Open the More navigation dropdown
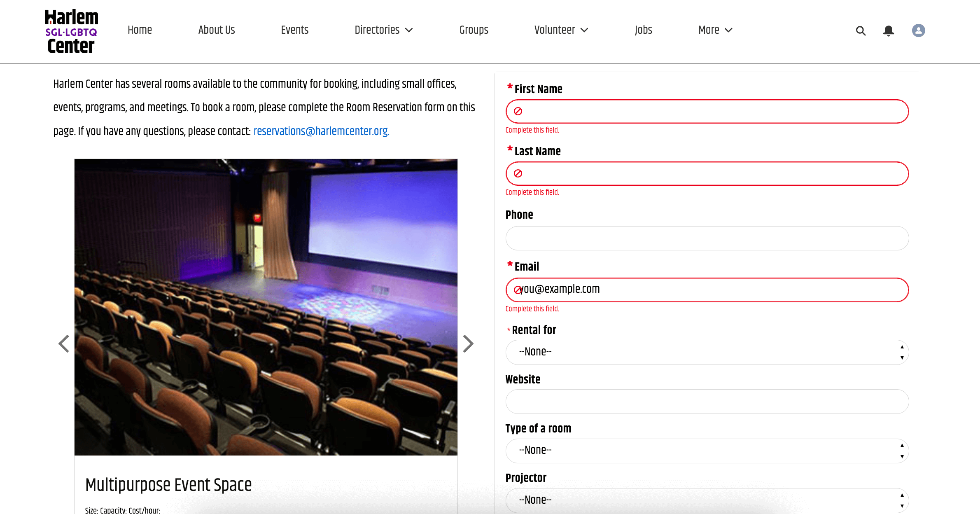The height and width of the screenshot is (514, 980). (x=715, y=30)
